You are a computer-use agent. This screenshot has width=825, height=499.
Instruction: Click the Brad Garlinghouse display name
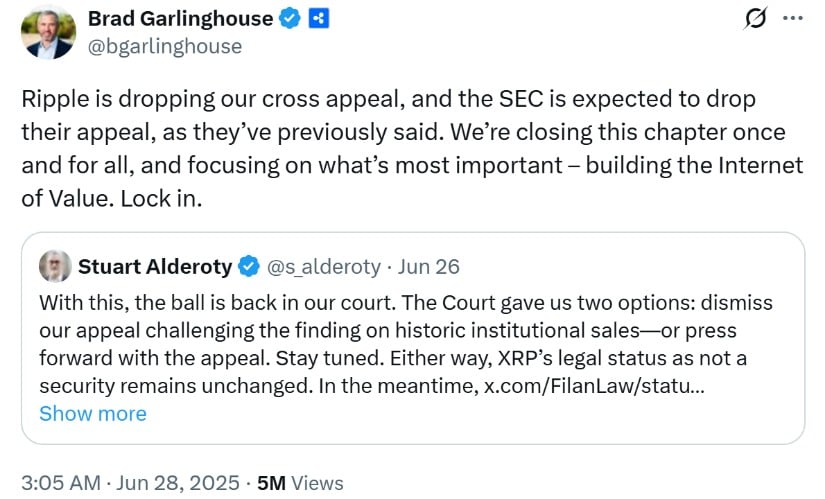(180, 18)
